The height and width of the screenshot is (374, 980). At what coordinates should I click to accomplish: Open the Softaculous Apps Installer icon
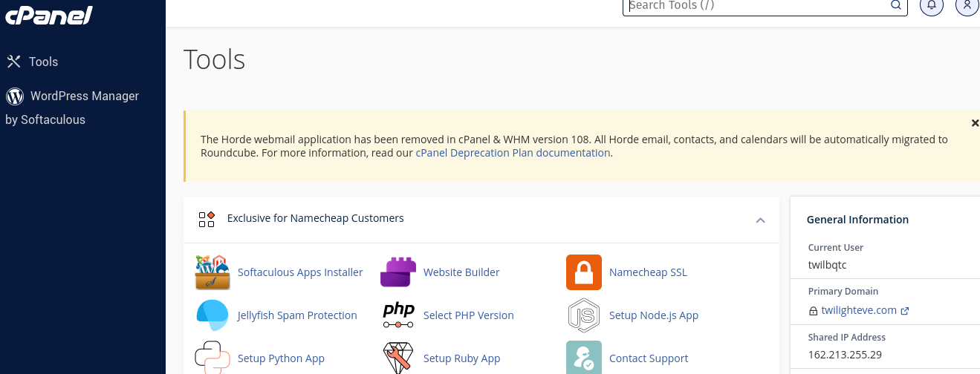212,272
